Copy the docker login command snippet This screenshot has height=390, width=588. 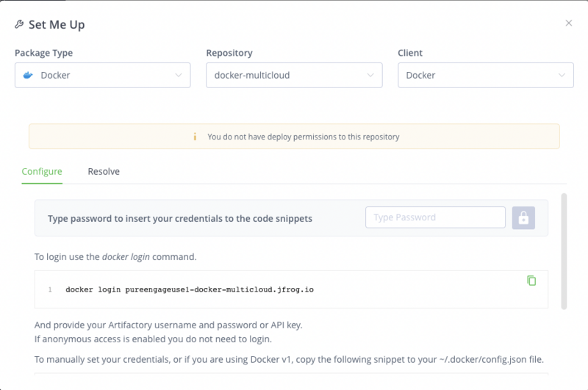531,281
